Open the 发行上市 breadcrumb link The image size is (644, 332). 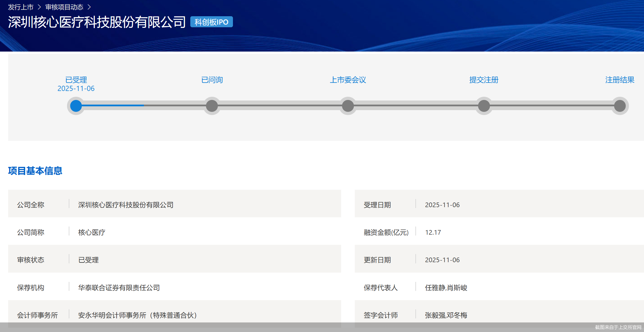click(x=20, y=7)
